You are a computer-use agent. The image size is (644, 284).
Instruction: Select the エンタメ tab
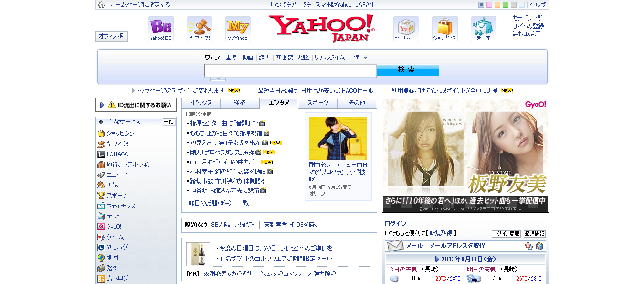point(279,103)
